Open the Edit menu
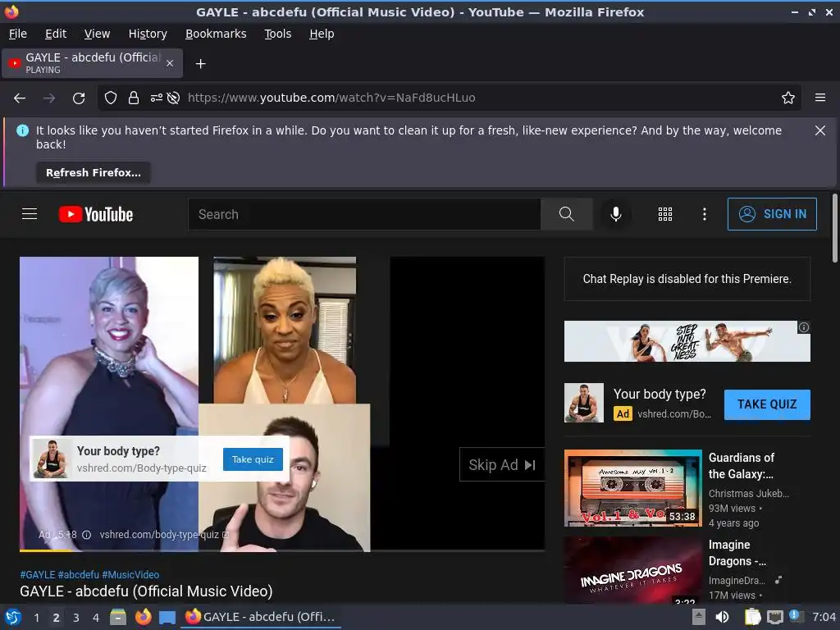The image size is (840, 630). [56, 34]
